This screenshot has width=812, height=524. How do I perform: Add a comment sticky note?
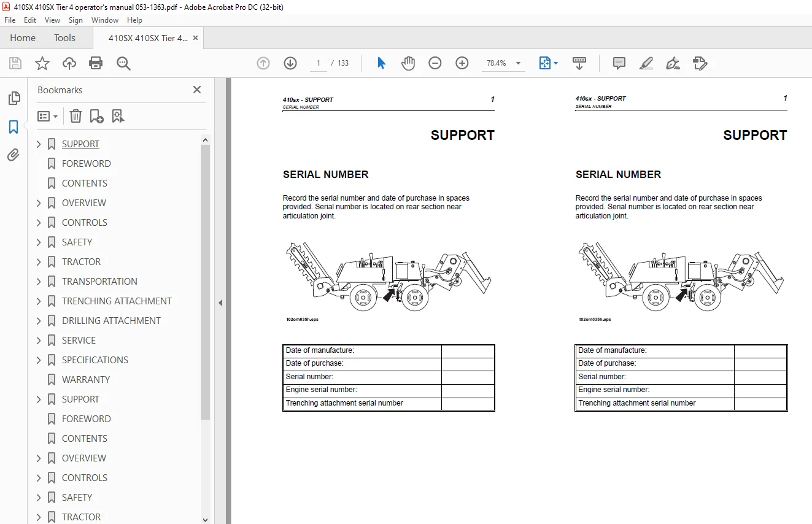(x=619, y=63)
